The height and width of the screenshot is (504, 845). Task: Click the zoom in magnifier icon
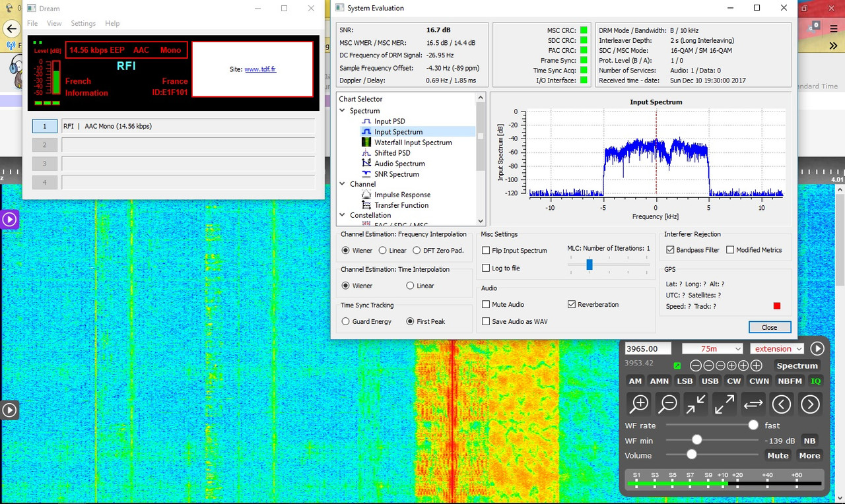pyautogui.click(x=639, y=403)
